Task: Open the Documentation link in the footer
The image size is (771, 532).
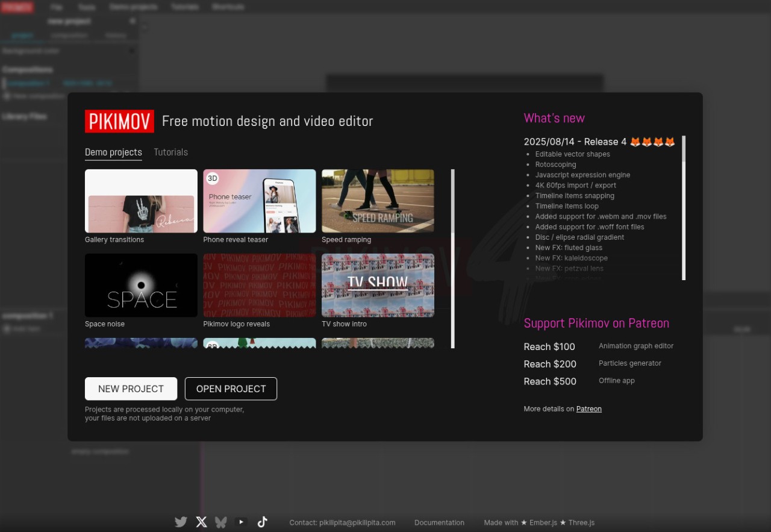Action: coord(439,522)
